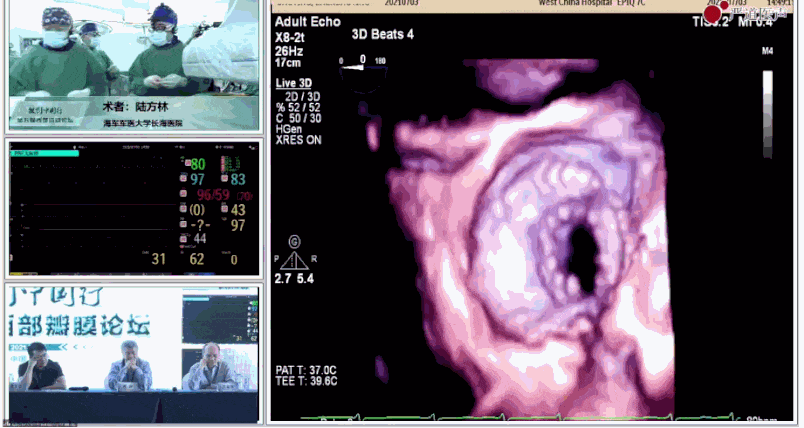Click the 'M4' map label
Viewport: 804px width, 428px height.
point(768,51)
